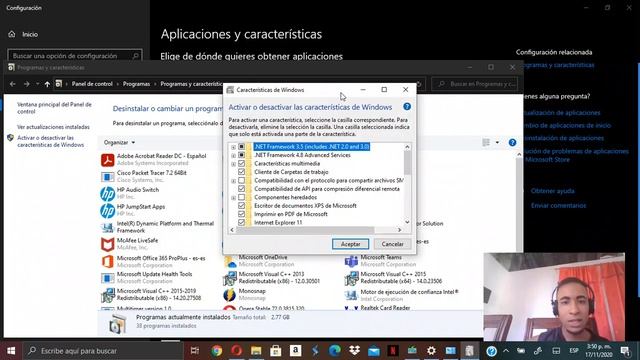Open view options dropdown arrow in toolbar
The height and width of the screenshot is (360, 640).
click(x=497, y=142)
